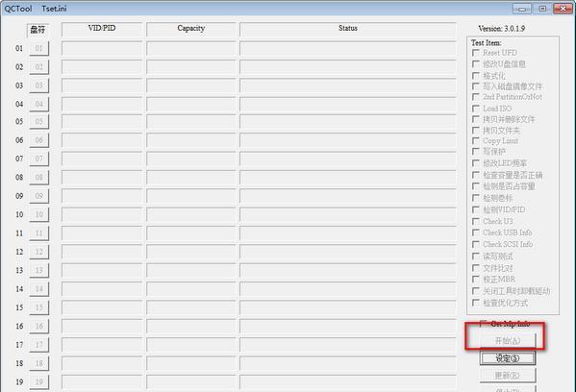The height and width of the screenshot is (392, 576).
Task: Toggle the 检测VID/PID checkbox
Action: (476, 209)
